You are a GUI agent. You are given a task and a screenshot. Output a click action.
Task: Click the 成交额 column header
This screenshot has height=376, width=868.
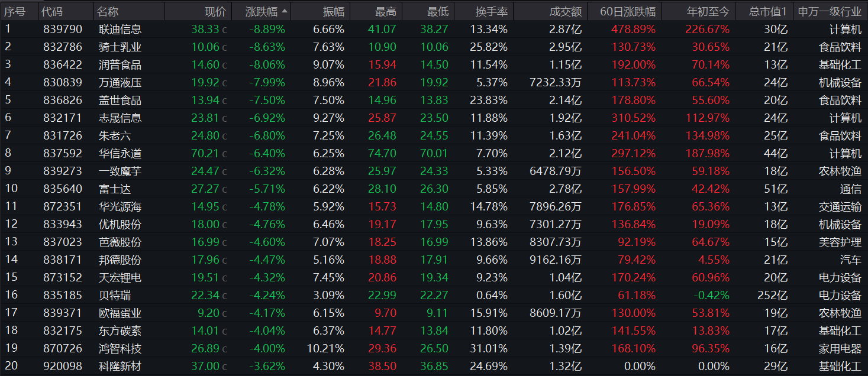coord(566,11)
